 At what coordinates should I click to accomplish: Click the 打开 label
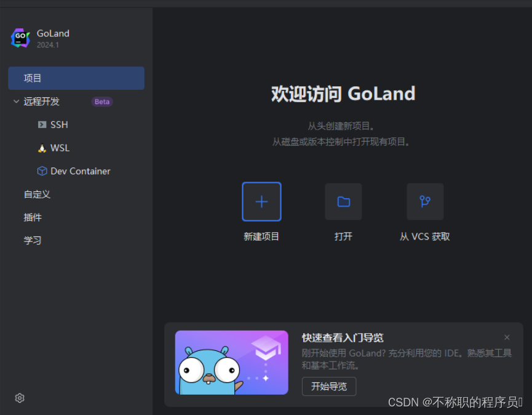point(343,236)
